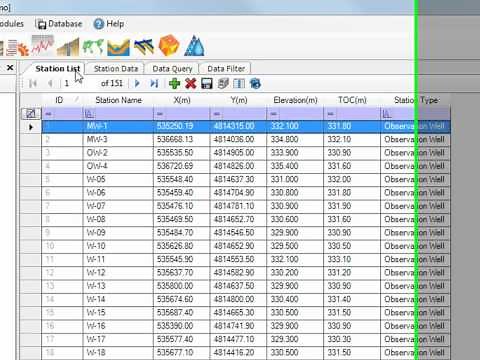This screenshot has height=360, width=480.
Task: Open filter operator under Station Name column
Action: click(89, 114)
